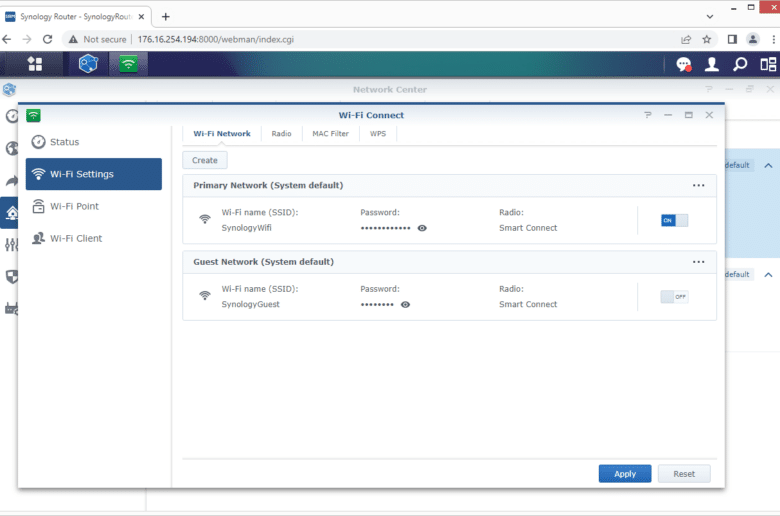Click the SynologyWifi SSID text

pos(246,228)
